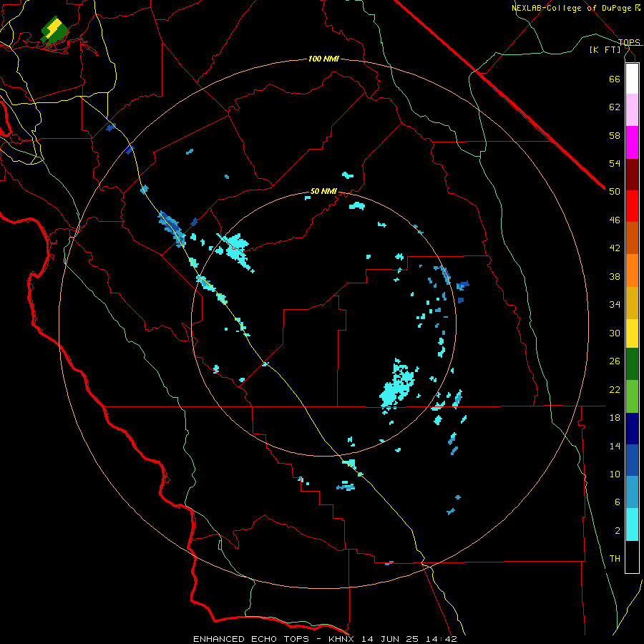Click legend value "38"
Image resolution: width=644 pixels, height=644 pixels.
[x=615, y=276]
